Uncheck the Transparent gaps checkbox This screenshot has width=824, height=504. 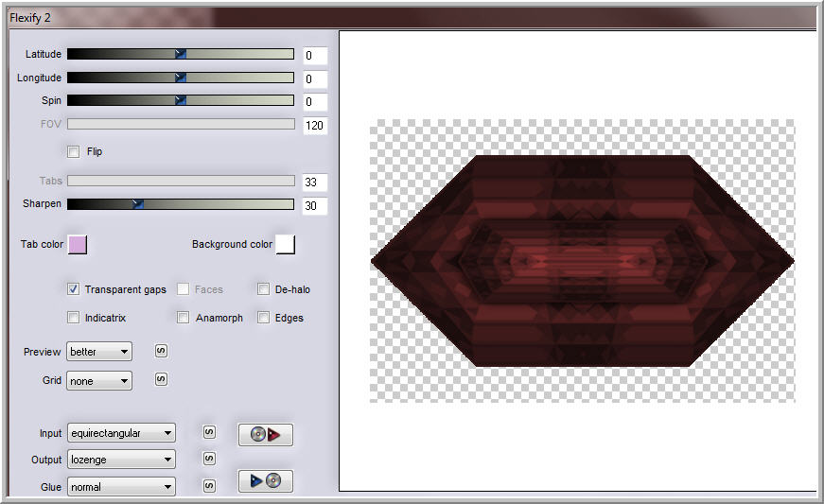click(x=74, y=289)
